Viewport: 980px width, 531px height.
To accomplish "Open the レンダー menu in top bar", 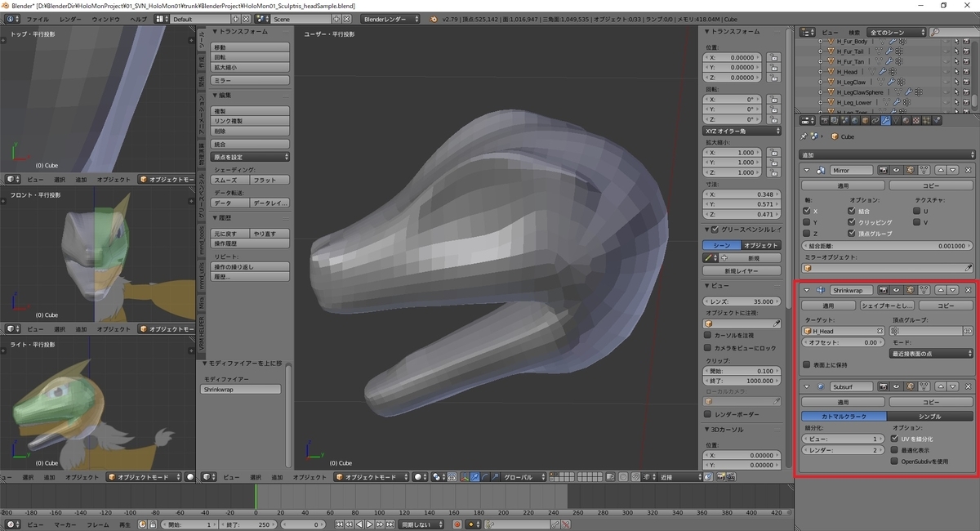I will [70, 18].
